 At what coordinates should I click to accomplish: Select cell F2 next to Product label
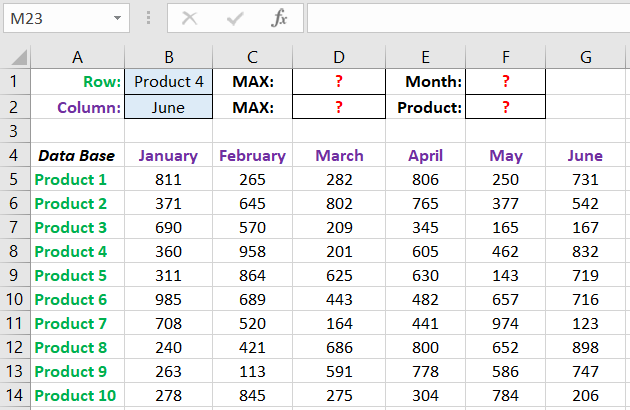(505, 107)
